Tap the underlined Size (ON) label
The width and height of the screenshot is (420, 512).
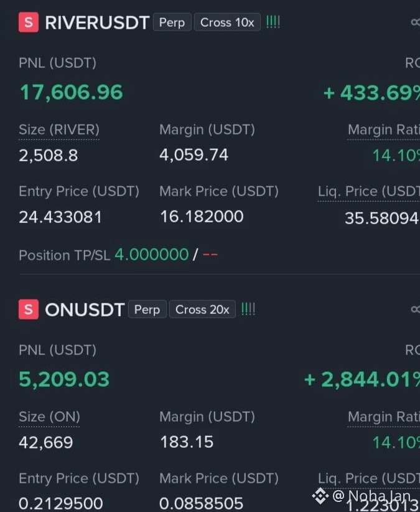pyautogui.click(x=49, y=417)
